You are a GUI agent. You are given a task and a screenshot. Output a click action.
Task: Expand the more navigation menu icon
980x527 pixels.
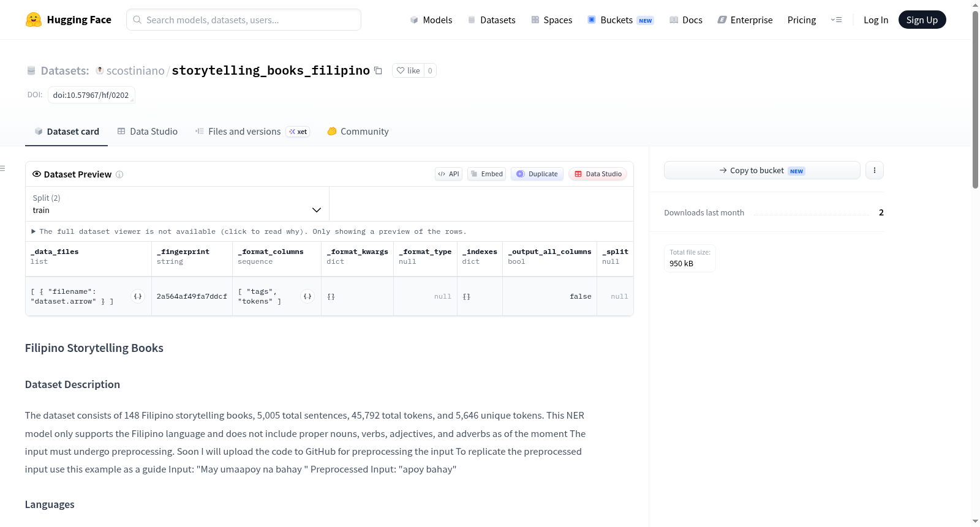tap(836, 20)
